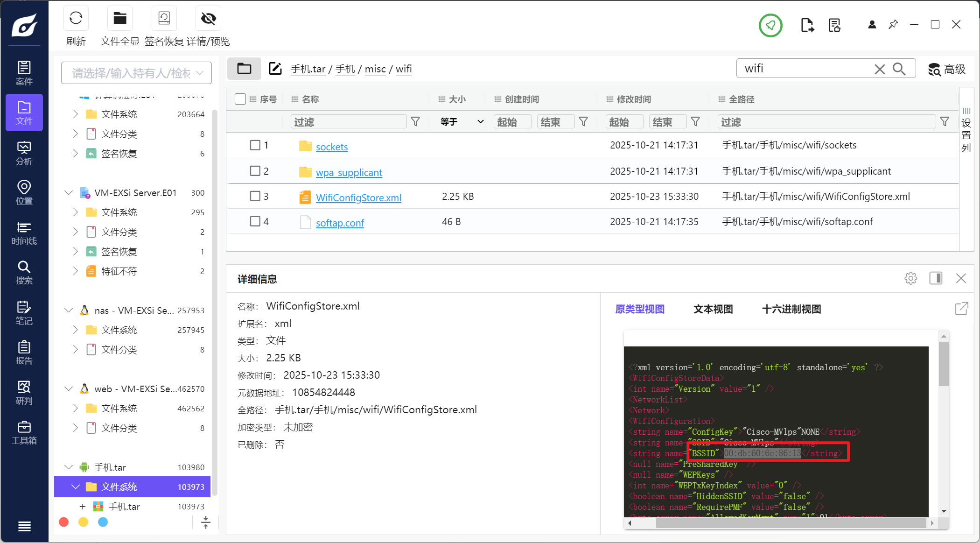
Task: Click the 高级 advanced search button
Action: [946, 70]
